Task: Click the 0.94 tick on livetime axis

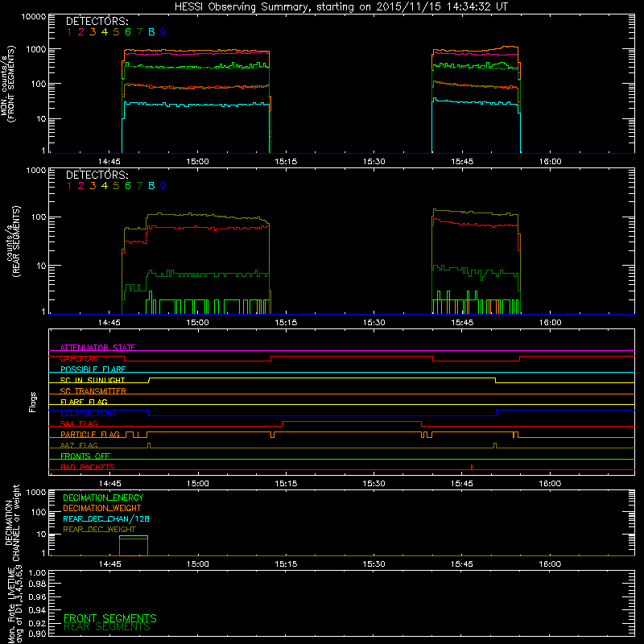Action: pos(37,609)
